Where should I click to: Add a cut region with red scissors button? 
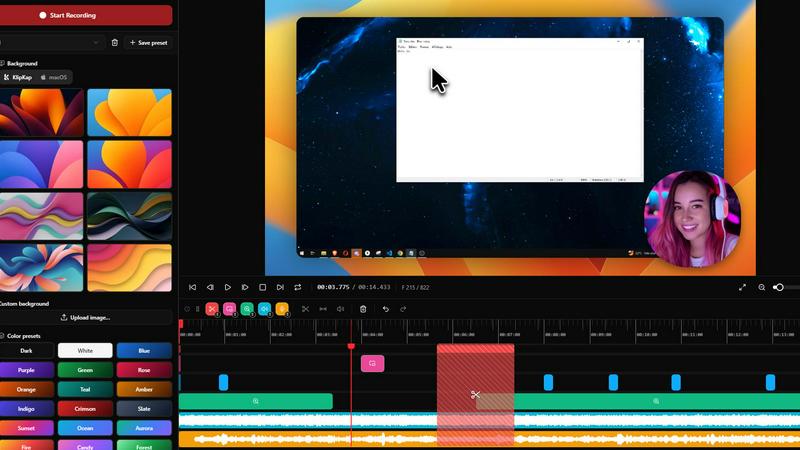pyautogui.click(x=212, y=309)
